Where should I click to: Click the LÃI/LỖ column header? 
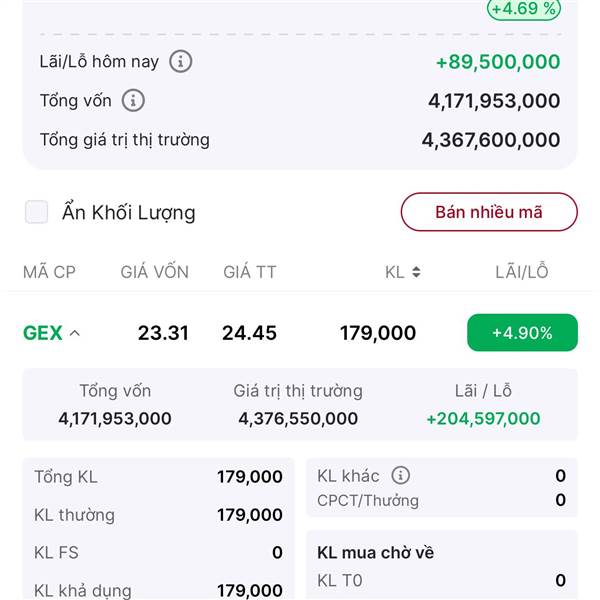click(522, 272)
